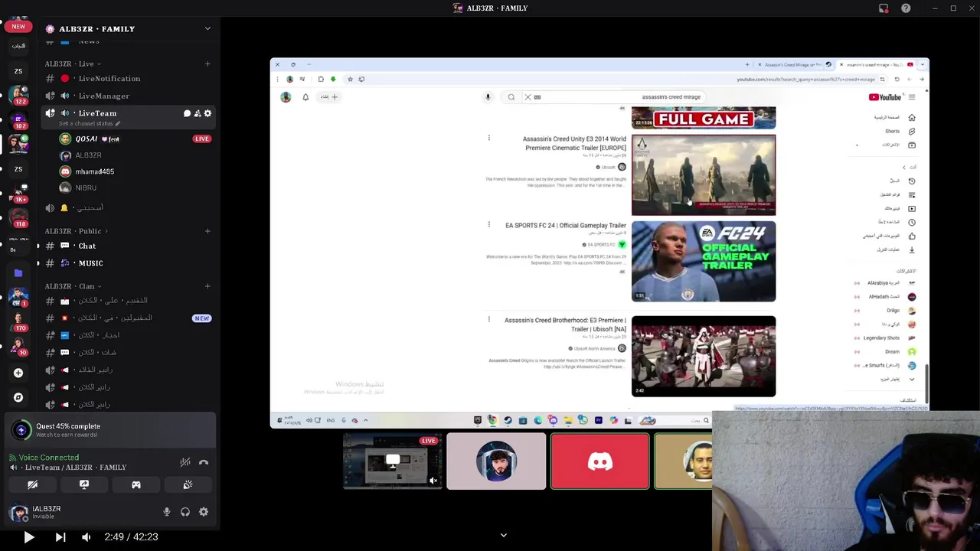Start an activity with gamepad icon
Image resolution: width=980 pixels, height=551 pixels.
click(x=136, y=484)
